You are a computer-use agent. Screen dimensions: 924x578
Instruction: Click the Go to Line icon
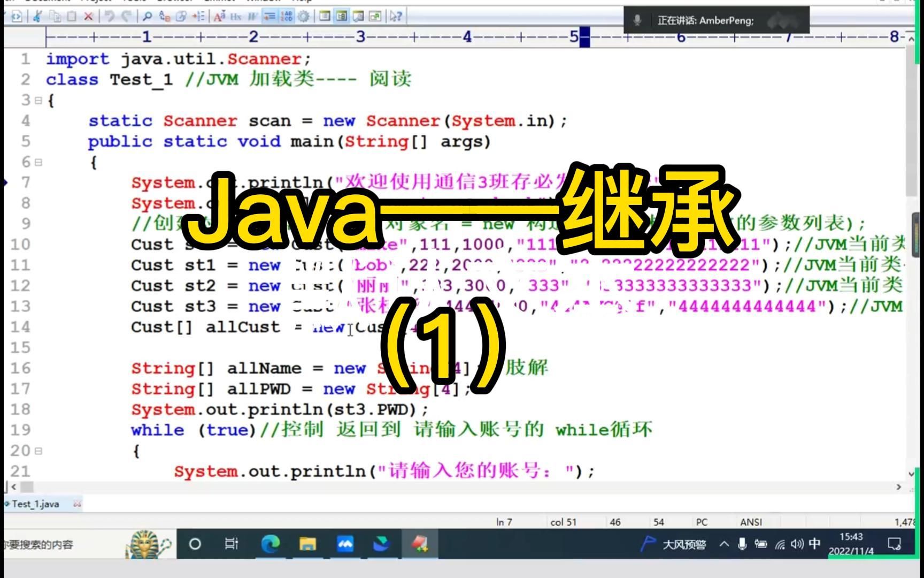click(198, 17)
